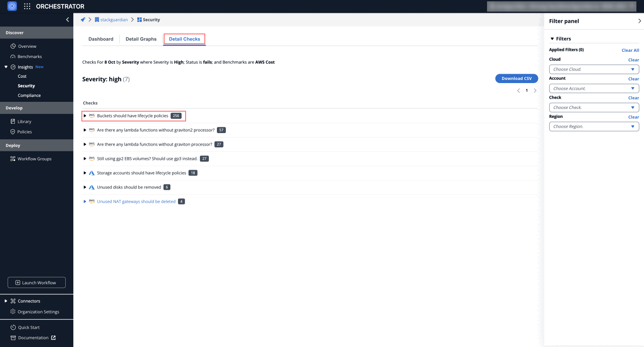This screenshot has width=644, height=347.
Task: Open the app grid menu icon
Action: (27, 6)
